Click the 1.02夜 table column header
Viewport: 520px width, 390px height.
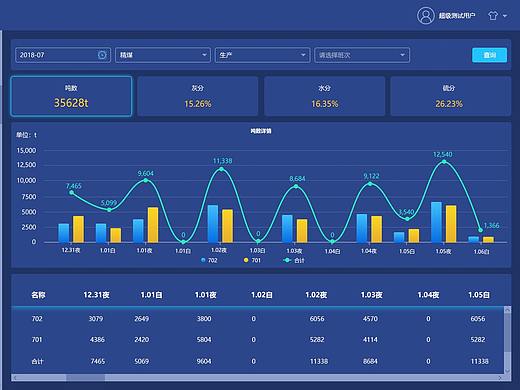(316, 295)
